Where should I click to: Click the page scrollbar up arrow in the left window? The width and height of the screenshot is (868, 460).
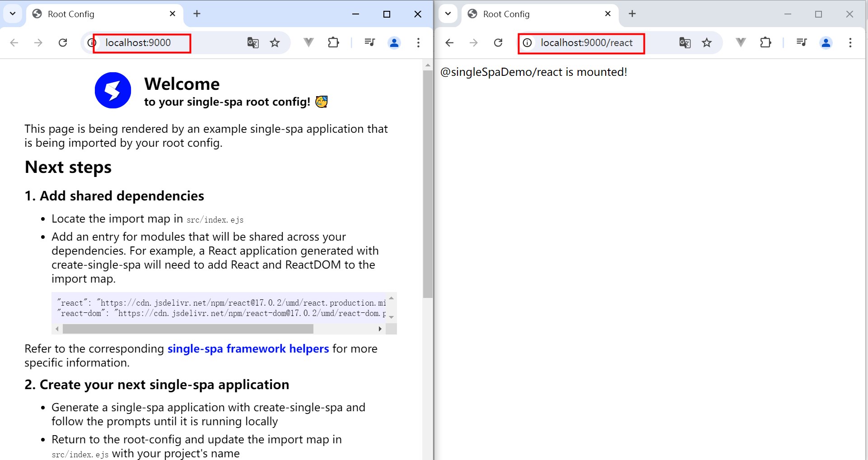click(428, 65)
